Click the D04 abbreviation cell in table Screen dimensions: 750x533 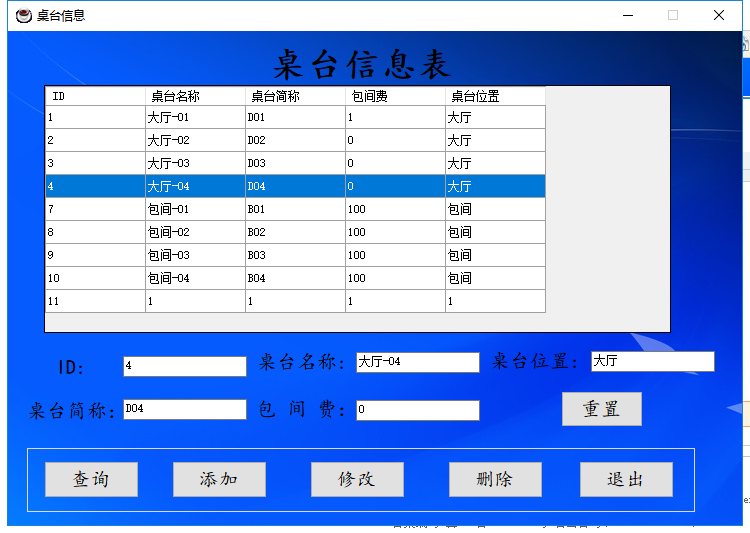tap(295, 186)
